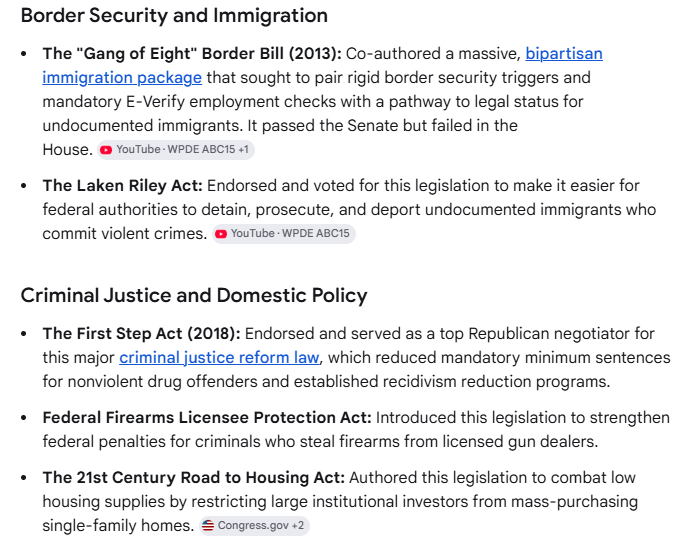Click the bold "The Laken Riley Act:" title

(123, 186)
